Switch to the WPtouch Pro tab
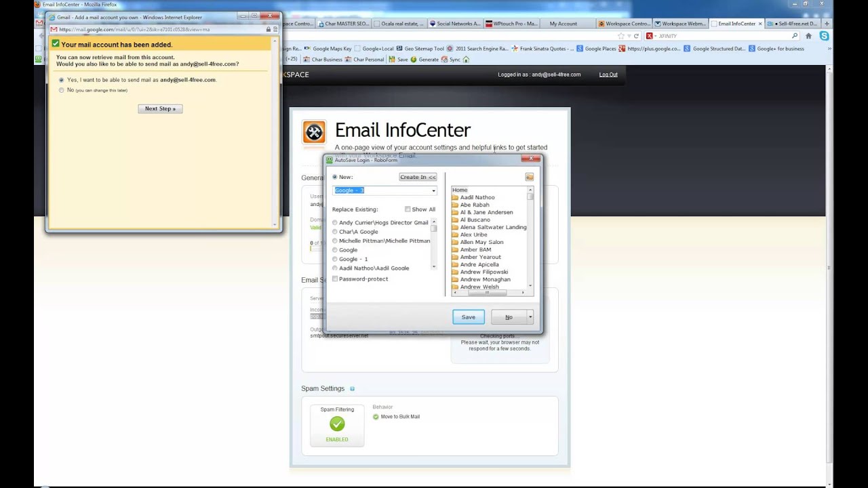 (511, 23)
